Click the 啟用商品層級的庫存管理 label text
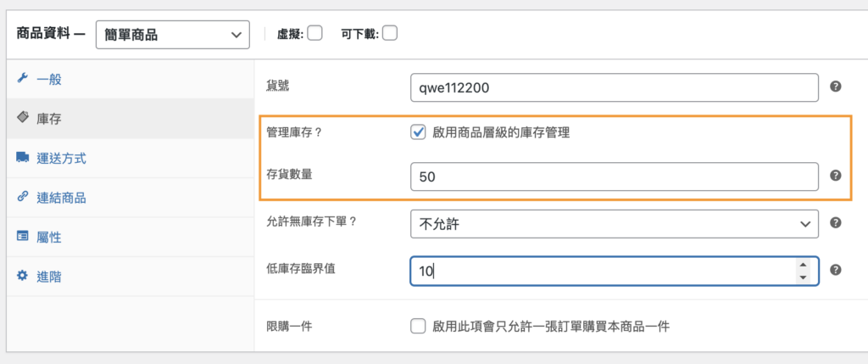Image resolution: width=868 pixels, height=364 pixels. coord(501,133)
